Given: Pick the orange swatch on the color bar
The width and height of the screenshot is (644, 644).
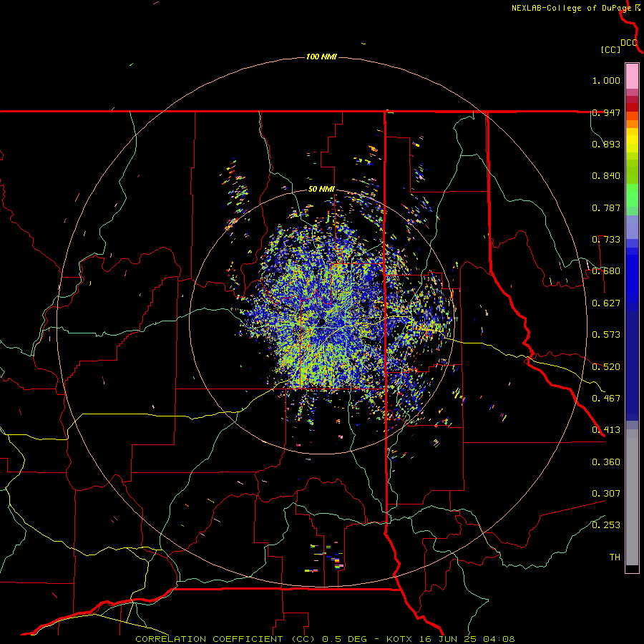Looking at the screenshot, I should [x=632, y=124].
